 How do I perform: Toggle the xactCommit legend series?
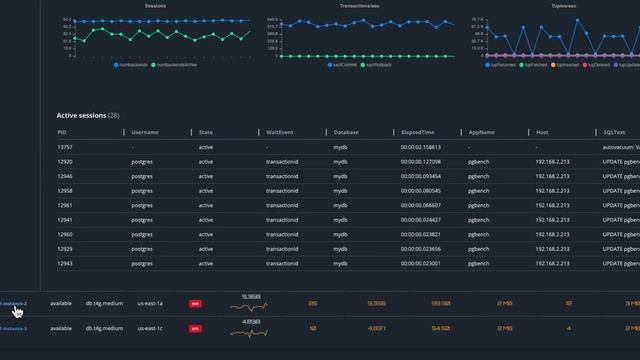(342, 65)
